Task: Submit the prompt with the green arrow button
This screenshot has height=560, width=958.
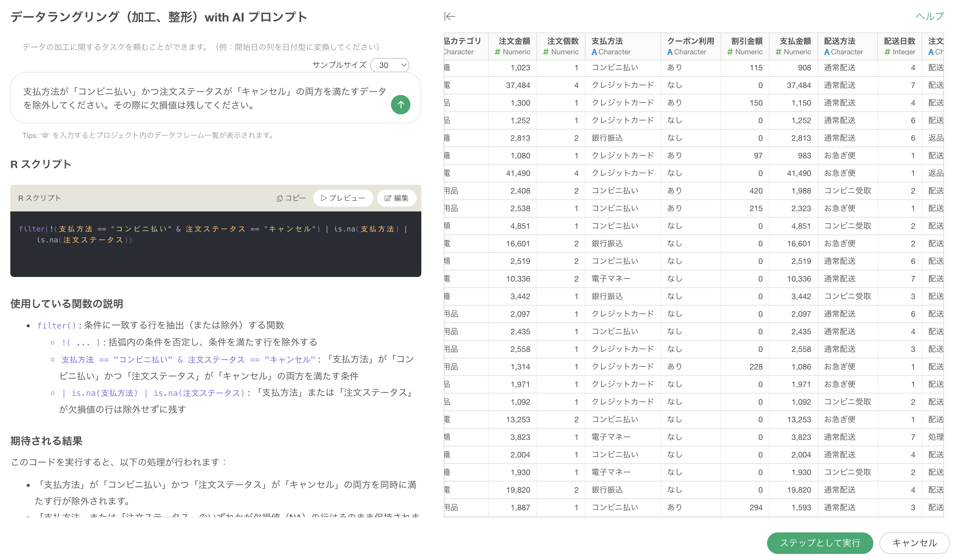Action: pyautogui.click(x=400, y=104)
